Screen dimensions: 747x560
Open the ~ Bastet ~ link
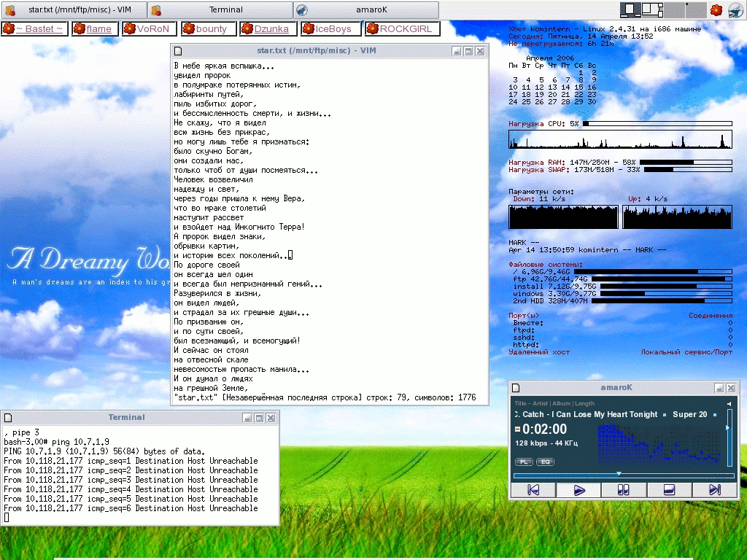[35, 29]
